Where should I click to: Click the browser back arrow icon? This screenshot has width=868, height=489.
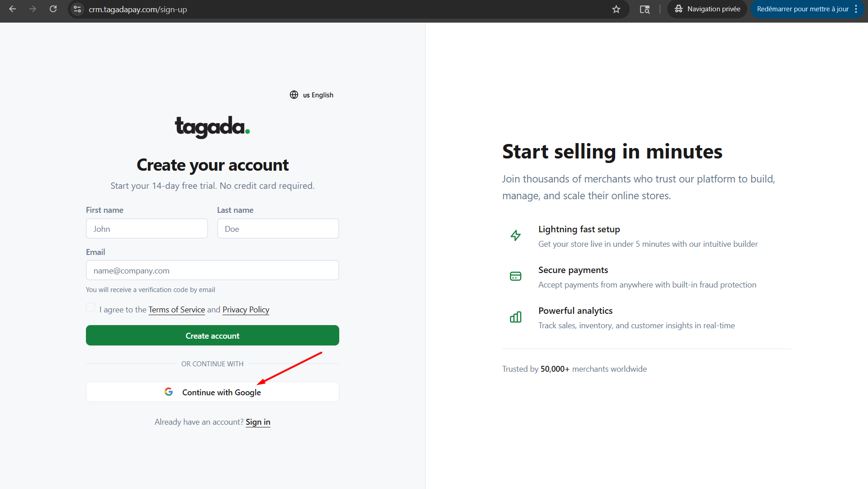pos(13,9)
